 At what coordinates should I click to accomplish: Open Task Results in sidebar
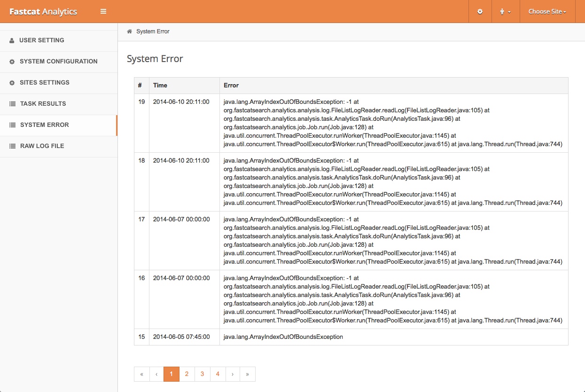pyautogui.click(x=58, y=104)
